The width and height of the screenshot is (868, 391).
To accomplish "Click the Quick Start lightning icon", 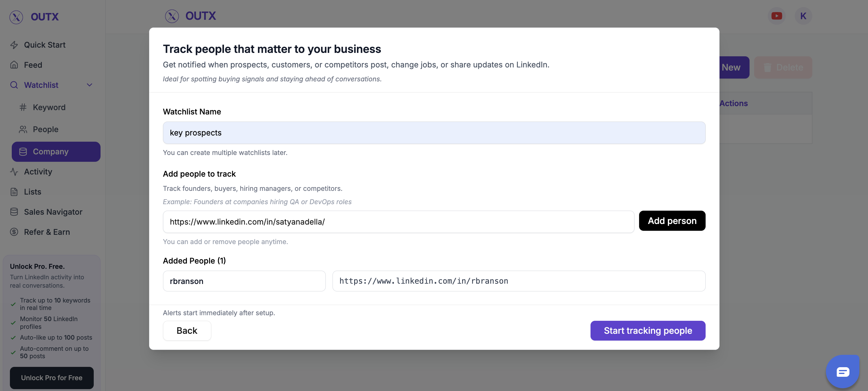I will 14,45.
